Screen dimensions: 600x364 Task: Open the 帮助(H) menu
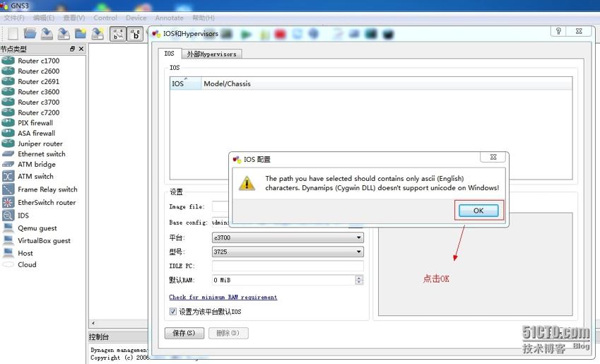[204, 18]
